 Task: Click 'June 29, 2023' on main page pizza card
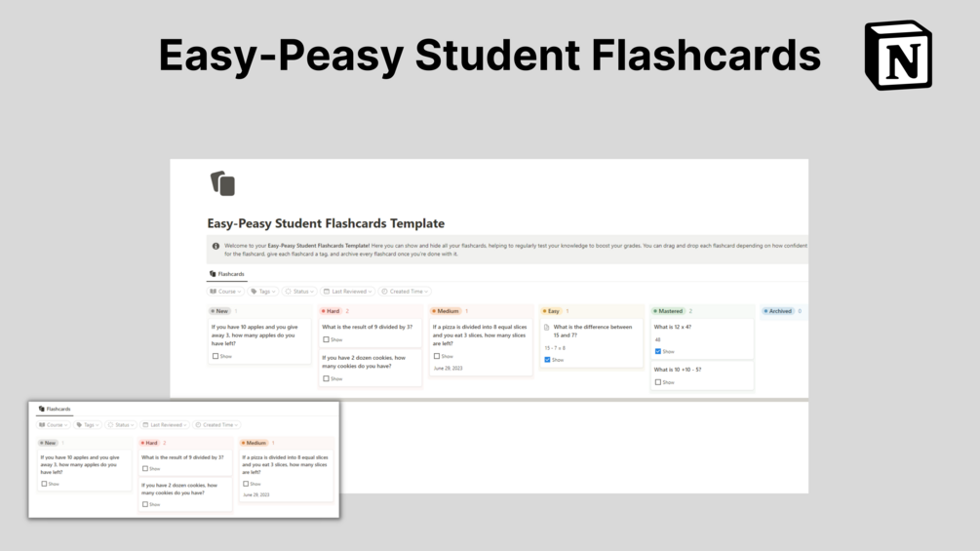449,369
